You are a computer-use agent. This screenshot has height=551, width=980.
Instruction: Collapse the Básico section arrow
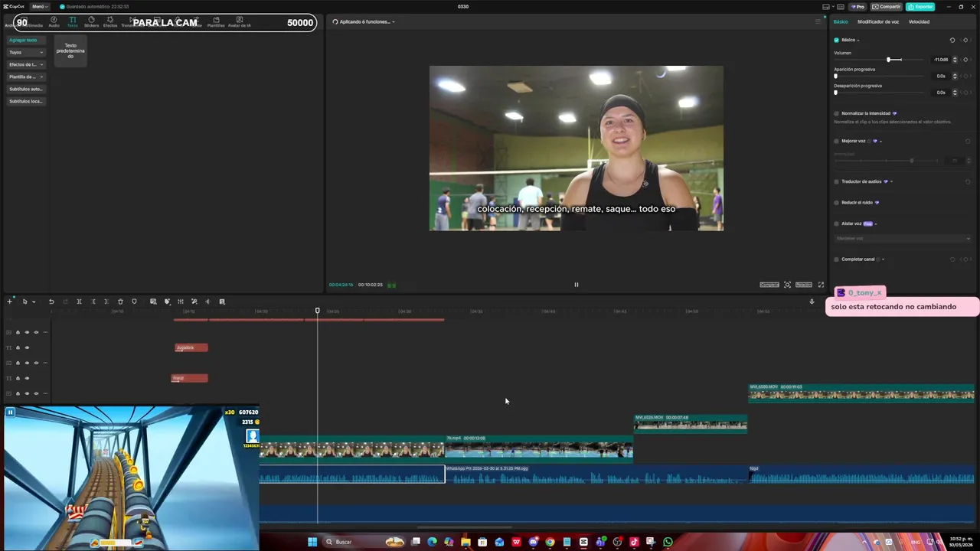[858, 40]
